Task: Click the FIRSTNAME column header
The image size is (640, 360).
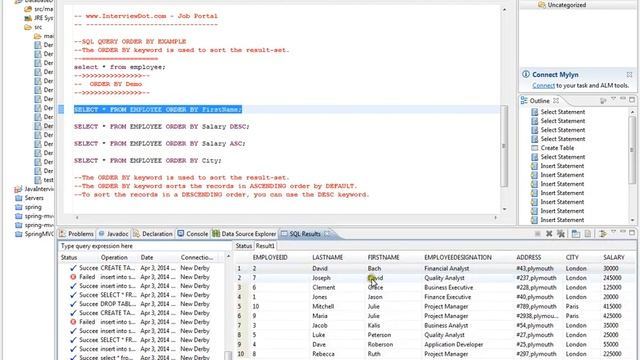Action: point(383,258)
